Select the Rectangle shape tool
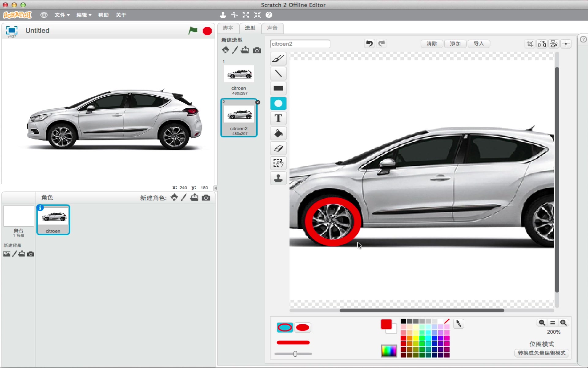Viewport: 588px width, 368px height. pyautogui.click(x=278, y=88)
